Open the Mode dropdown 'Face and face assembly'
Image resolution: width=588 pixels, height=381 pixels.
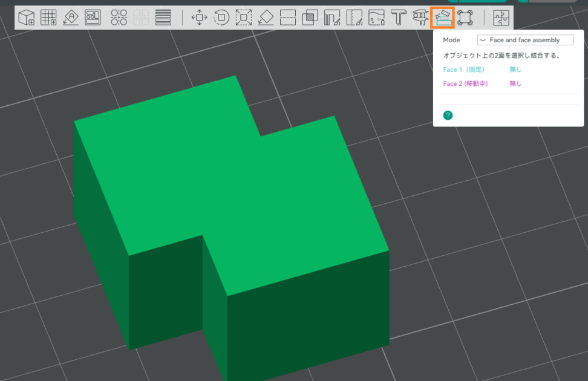[x=525, y=40]
